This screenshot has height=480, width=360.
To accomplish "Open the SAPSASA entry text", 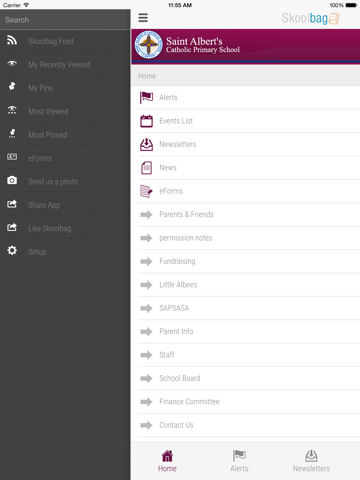I will click(174, 308).
